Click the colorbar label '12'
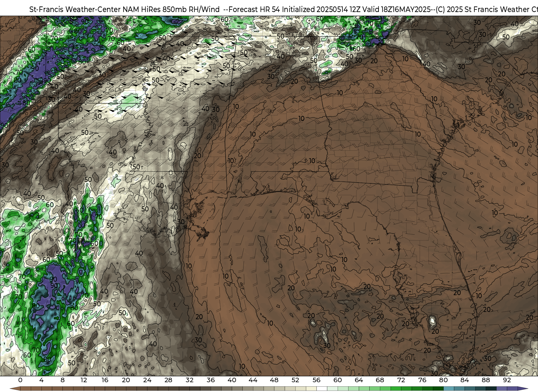The height and width of the screenshot is (392, 538). pyautogui.click(x=84, y=380)
